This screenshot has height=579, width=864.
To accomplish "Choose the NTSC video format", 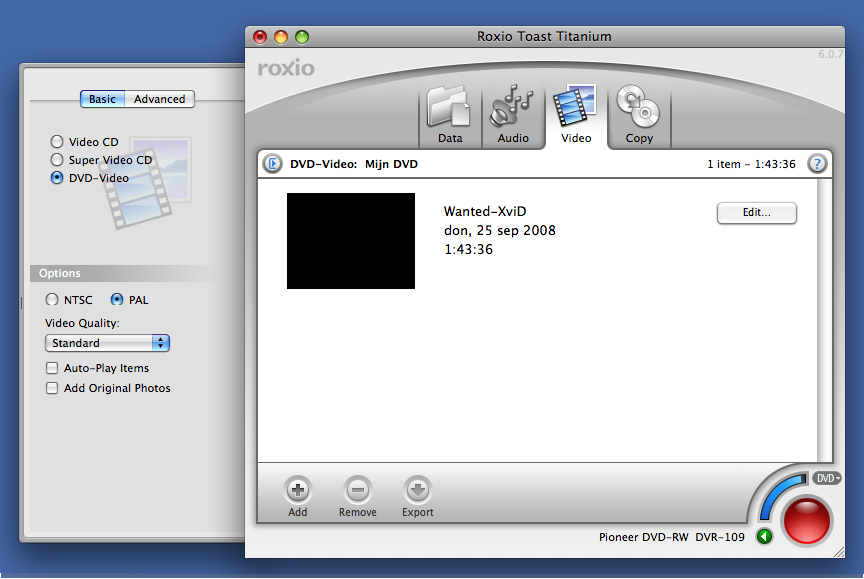I will pyautogui.click(x=52, y=300).
